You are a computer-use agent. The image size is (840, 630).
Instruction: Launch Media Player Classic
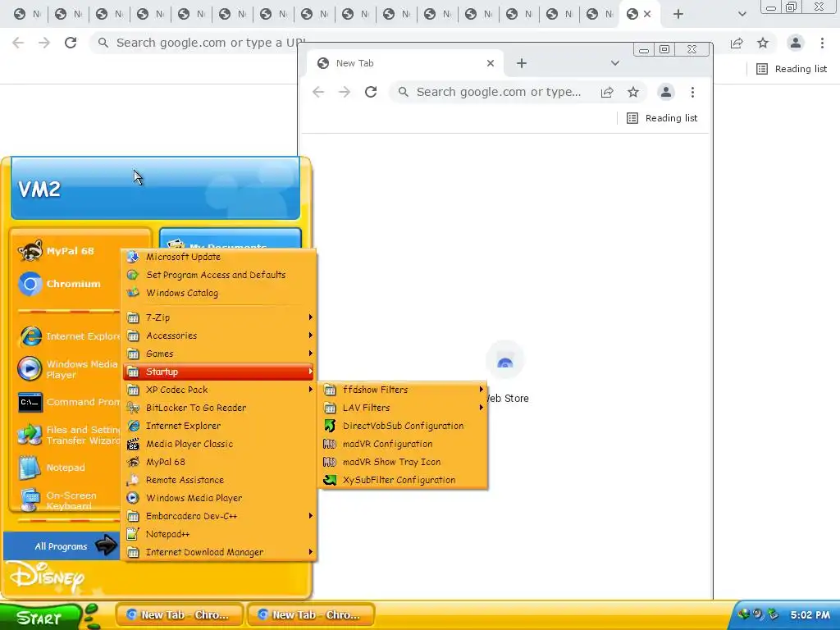[219, 444]
